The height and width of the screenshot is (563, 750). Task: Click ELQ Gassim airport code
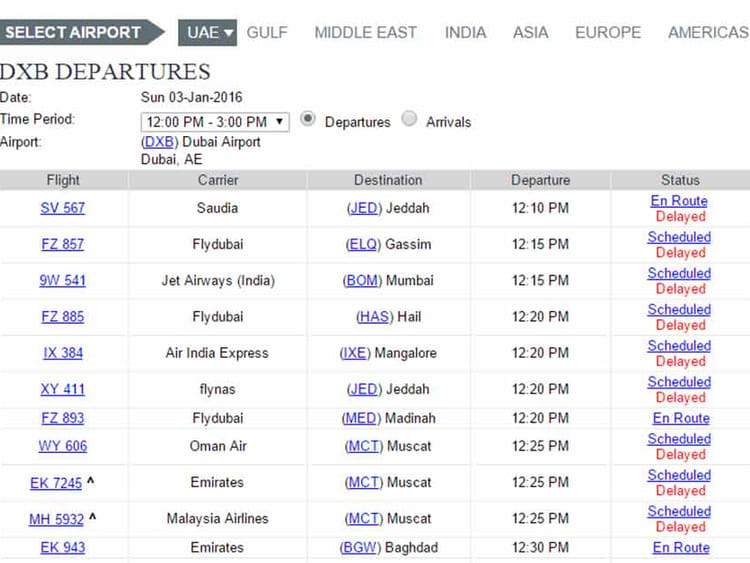point(363,244)
